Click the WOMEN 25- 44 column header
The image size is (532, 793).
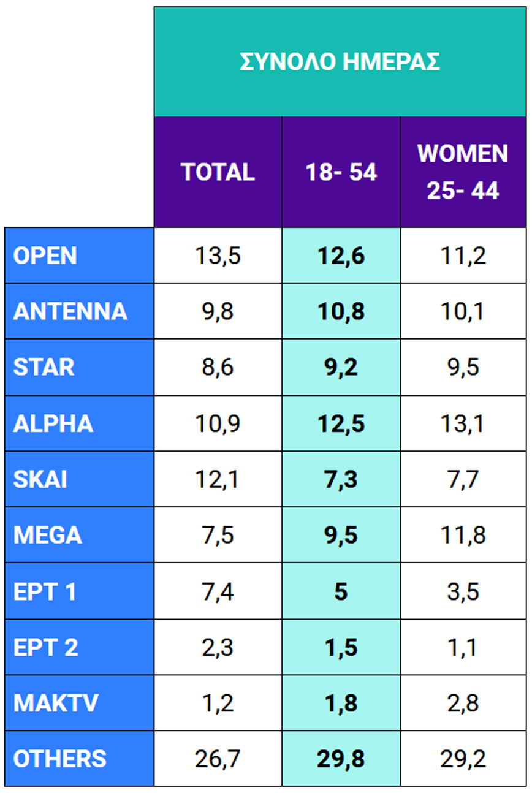tap(463, 172)
